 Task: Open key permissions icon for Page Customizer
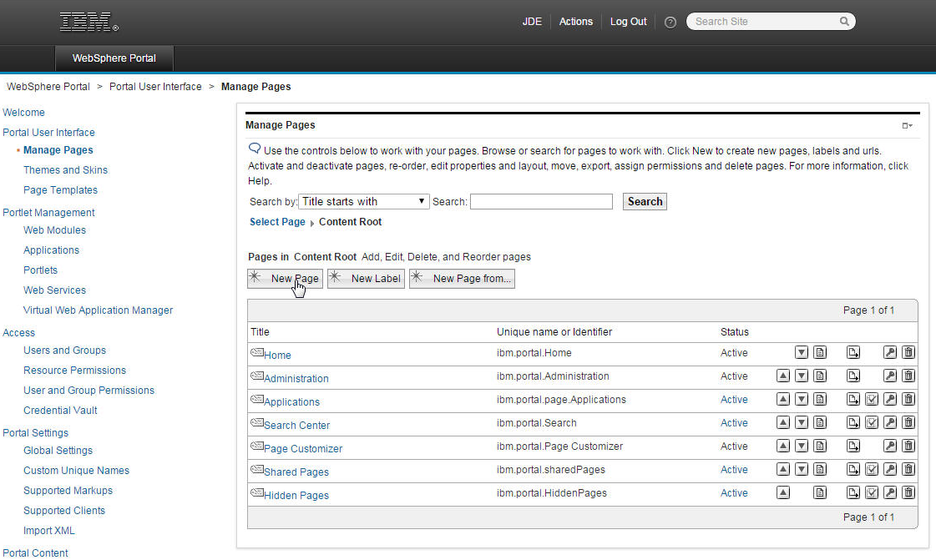(889, 446)
